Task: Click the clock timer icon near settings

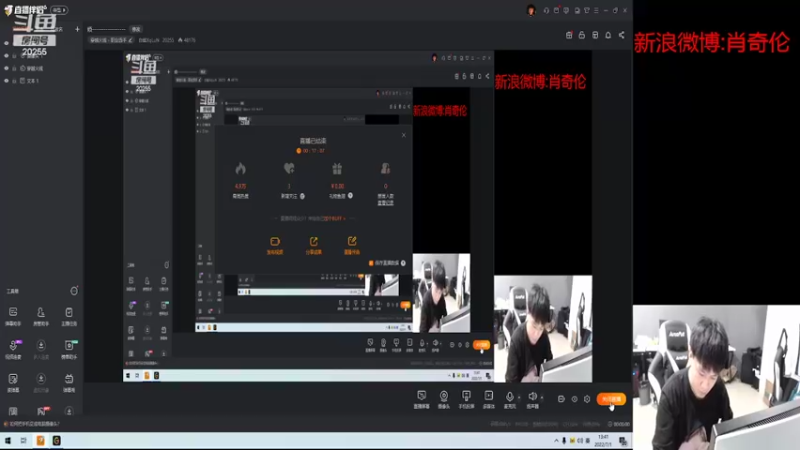Action: (574, 399)
